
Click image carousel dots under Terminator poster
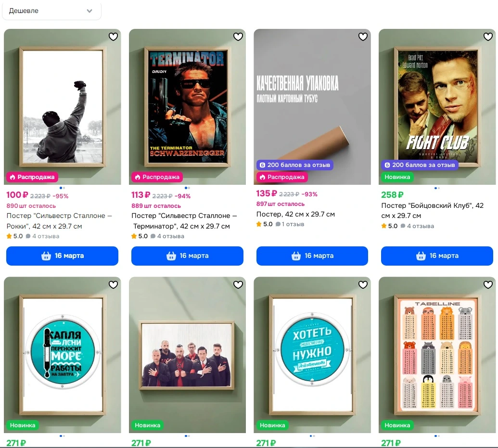(187, 188)
